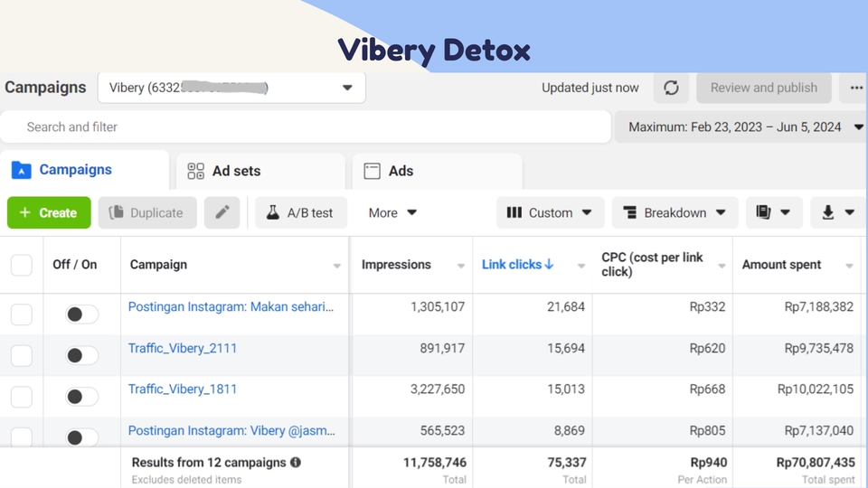Expand the export download arrow
This screenshot has width=868, height=488.
coord(850,212)
